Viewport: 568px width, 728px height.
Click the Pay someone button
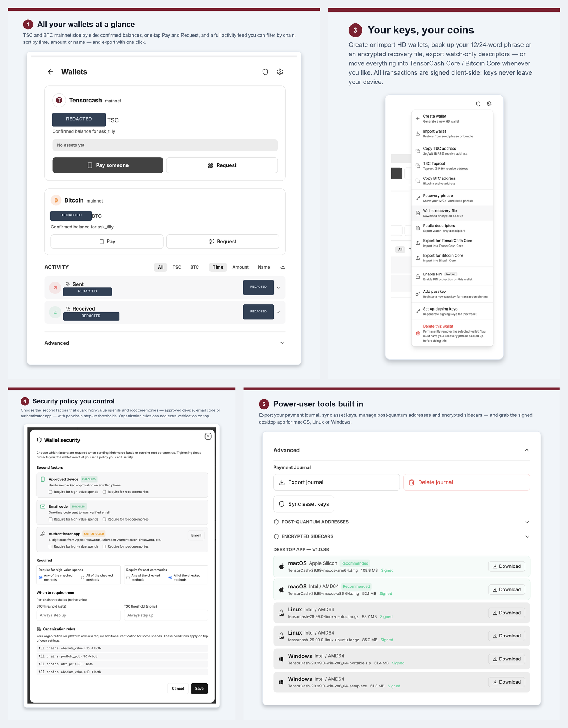108,165
